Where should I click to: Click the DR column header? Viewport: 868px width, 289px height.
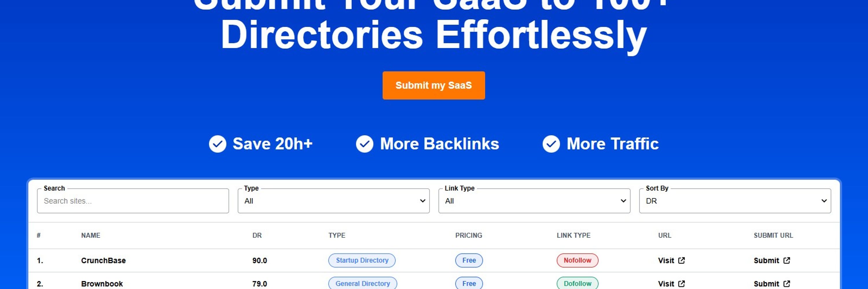point(257,236)
